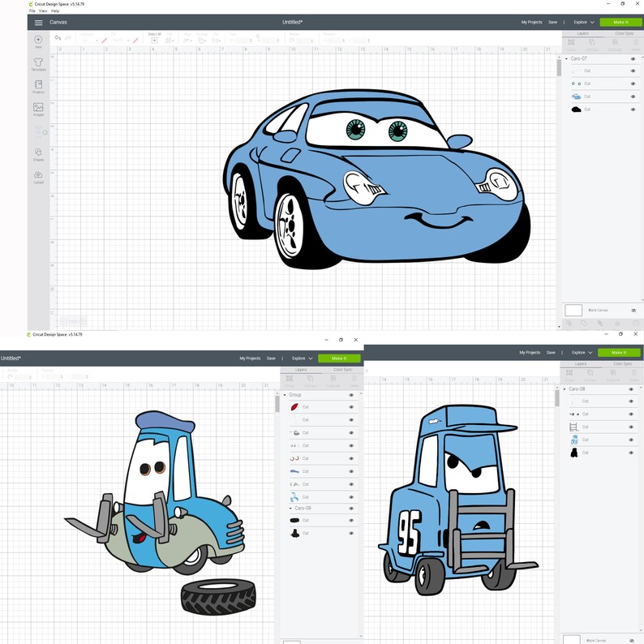Collapse the Group tree in bottom-left window
This screenshot has width=644, height=644.
[x=285, y=395]
